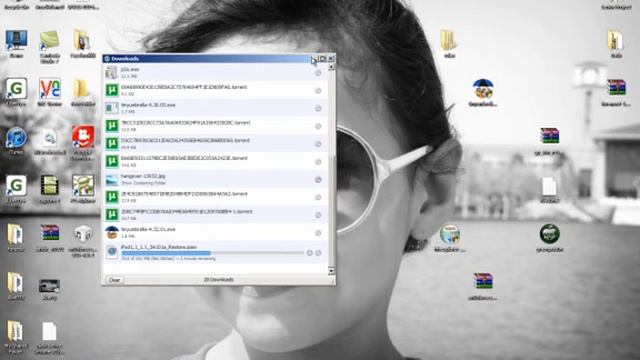Click the hangover jpg thumbnail in Downloads
This screenshot has height=360, width=640.
pos(111,179)
